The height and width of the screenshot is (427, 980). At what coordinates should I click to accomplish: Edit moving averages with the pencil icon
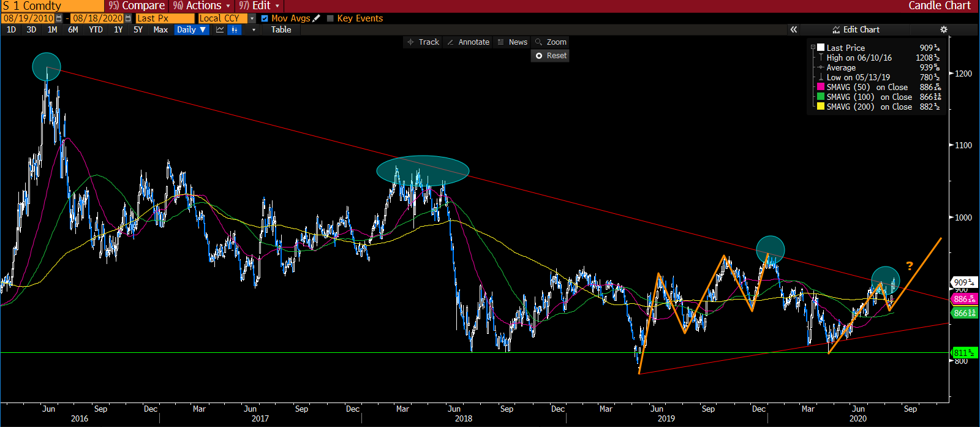coord(316,18)
